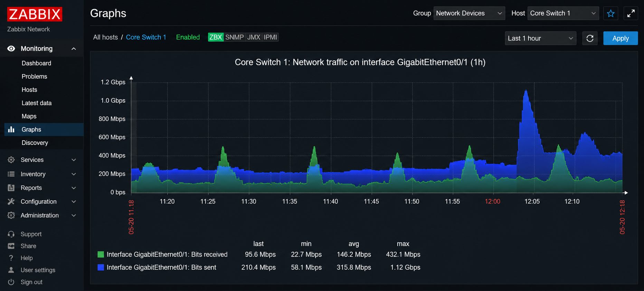Click the start timestamp 05-20 11:18
Viewport: 644px width, 291px height.
(131, 217)
